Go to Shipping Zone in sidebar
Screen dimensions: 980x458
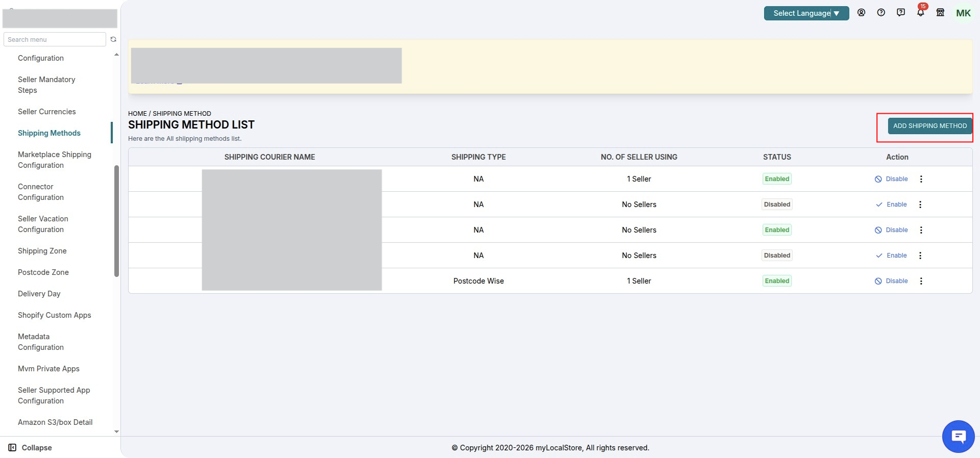coord(42,251)
